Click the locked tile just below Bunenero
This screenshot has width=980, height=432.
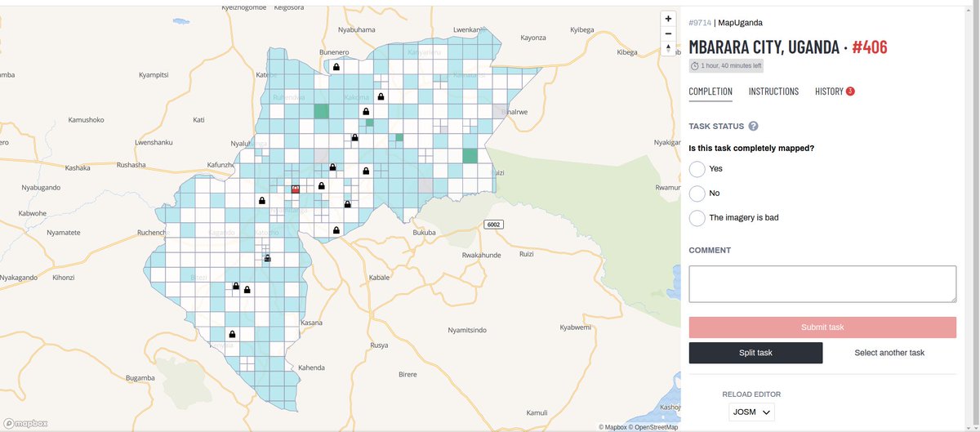tap(336, 67)
